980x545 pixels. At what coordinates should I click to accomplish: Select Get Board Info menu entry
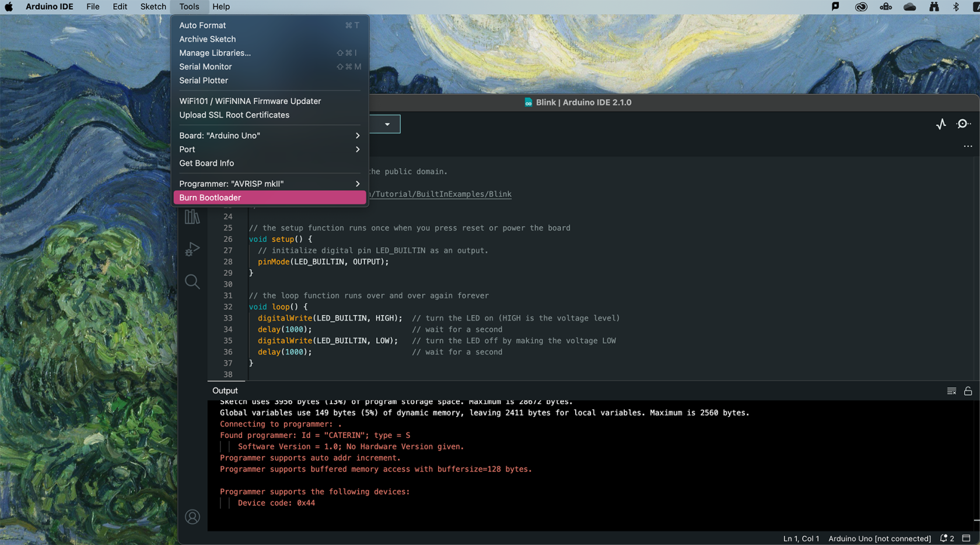[x=269, y=163]
